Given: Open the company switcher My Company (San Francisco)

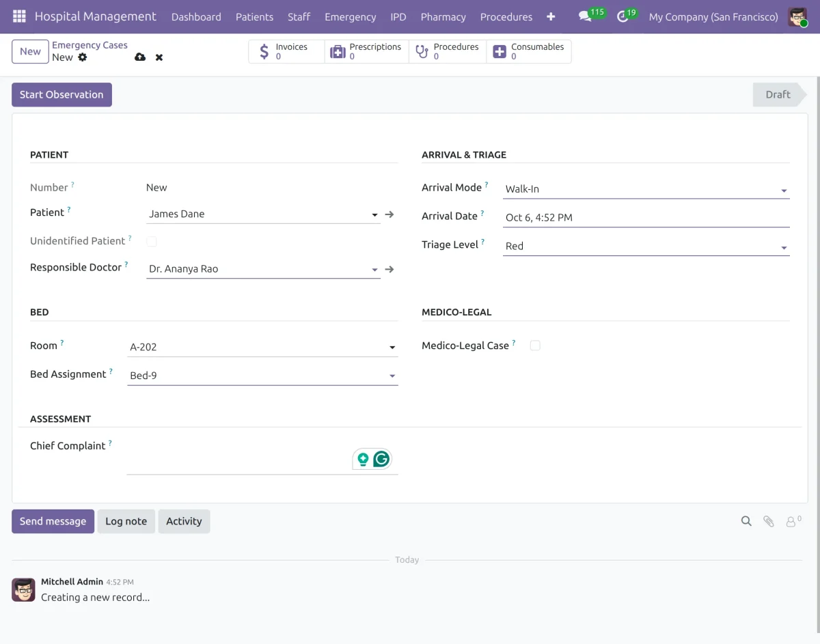Looking at the screenshot, I should 713,16.
